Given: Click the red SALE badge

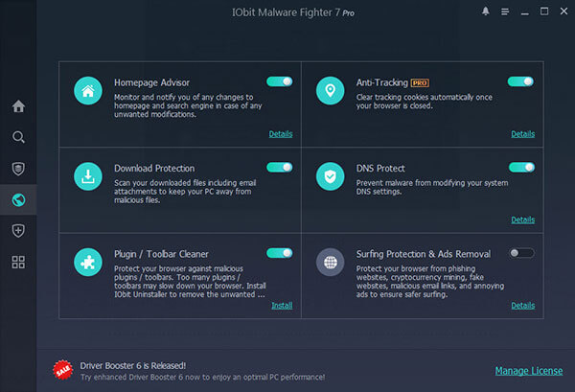Looking at the screenshot, I should (x=62, y=370).
